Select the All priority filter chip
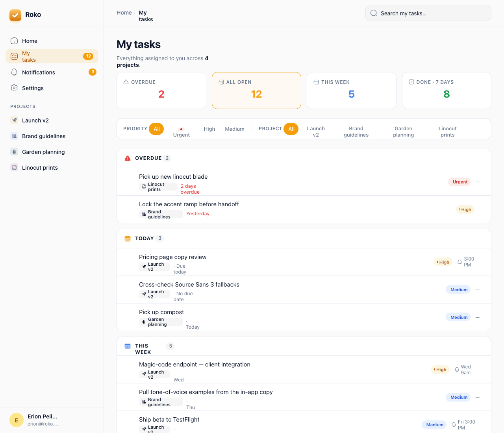 tap(156, 129)
